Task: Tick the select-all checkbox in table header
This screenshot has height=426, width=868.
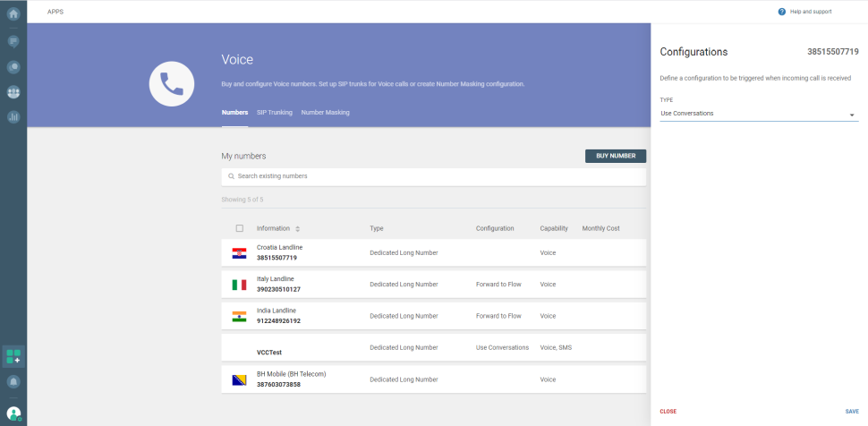Action: (239, 228)
